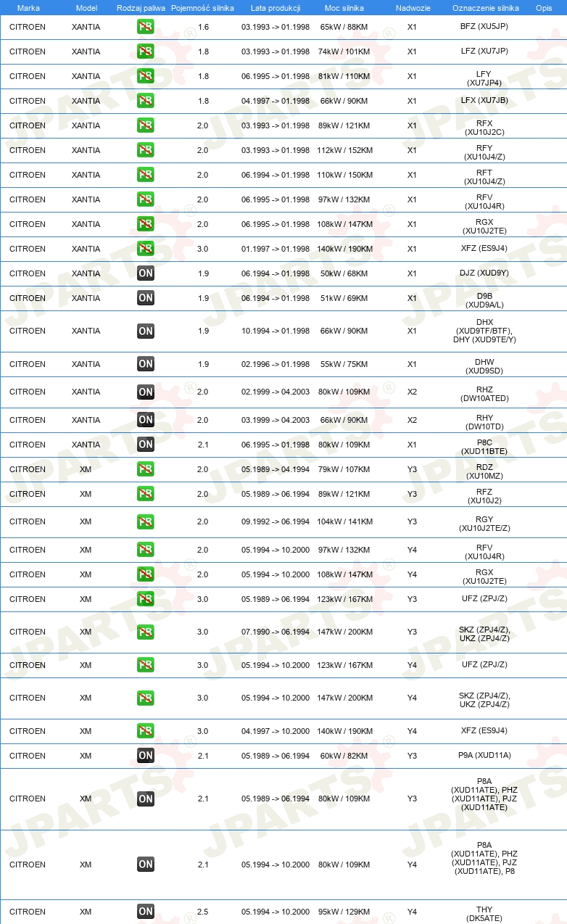Viewport: 567px width, 924px height.
Task: Click the 'Lata produkcji' column header
Action: coord(275,8)
